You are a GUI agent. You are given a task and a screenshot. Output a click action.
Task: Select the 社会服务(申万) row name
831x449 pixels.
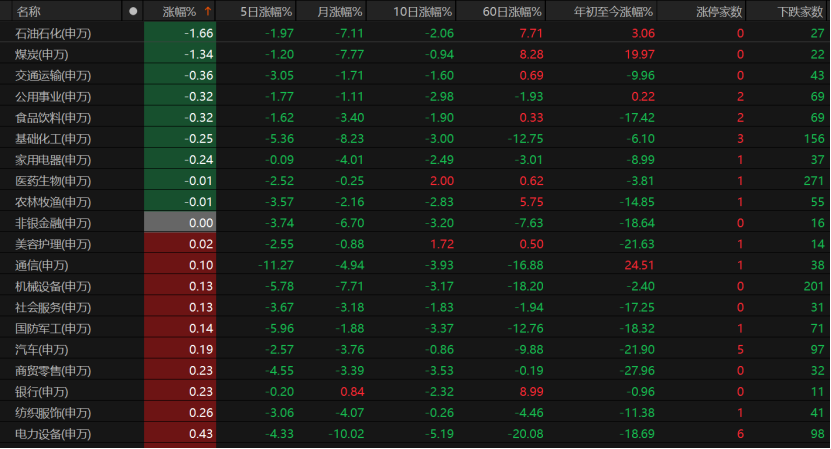click(x=53, y=307)
